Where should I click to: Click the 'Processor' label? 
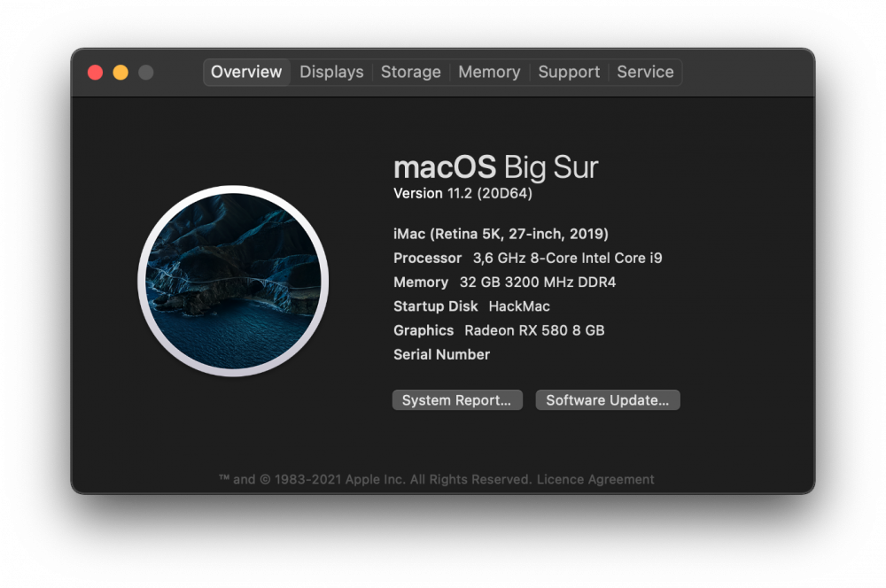click(428, 258)
